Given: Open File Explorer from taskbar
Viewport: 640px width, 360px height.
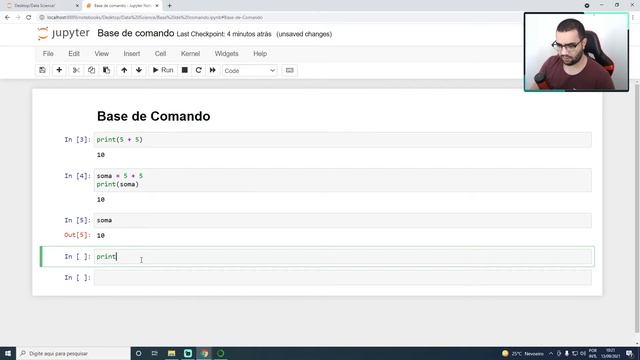Looking at the screenshot, I should [171, 353].
